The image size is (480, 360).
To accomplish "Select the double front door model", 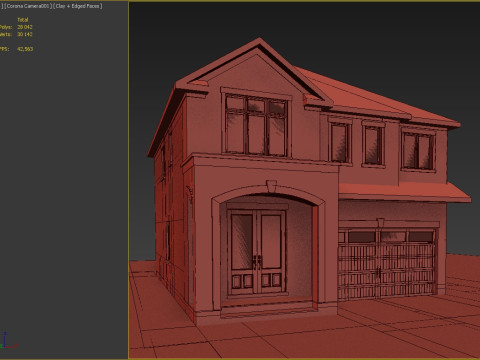I will coord(256,252).
